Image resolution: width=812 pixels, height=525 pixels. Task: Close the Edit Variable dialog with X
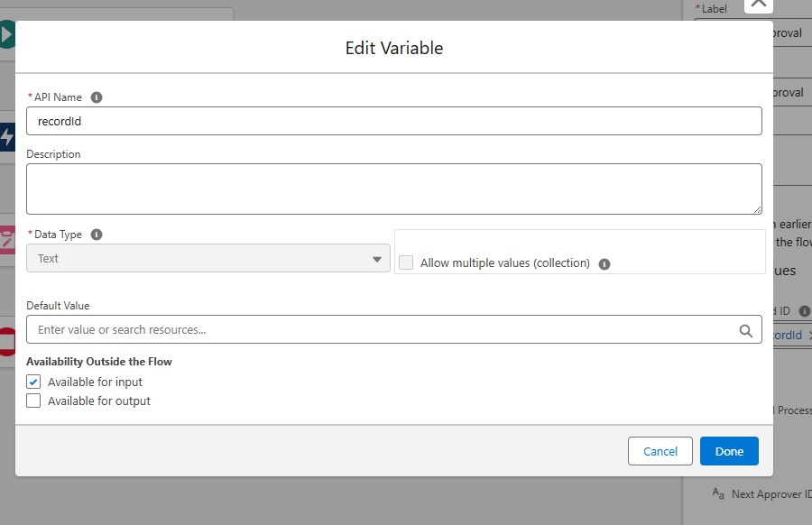pos(759,4)
